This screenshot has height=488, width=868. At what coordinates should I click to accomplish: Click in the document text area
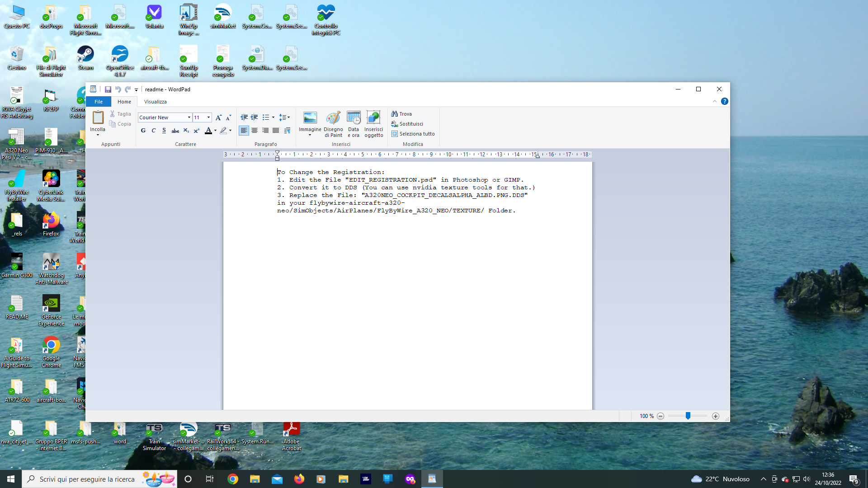coord(407,286)
